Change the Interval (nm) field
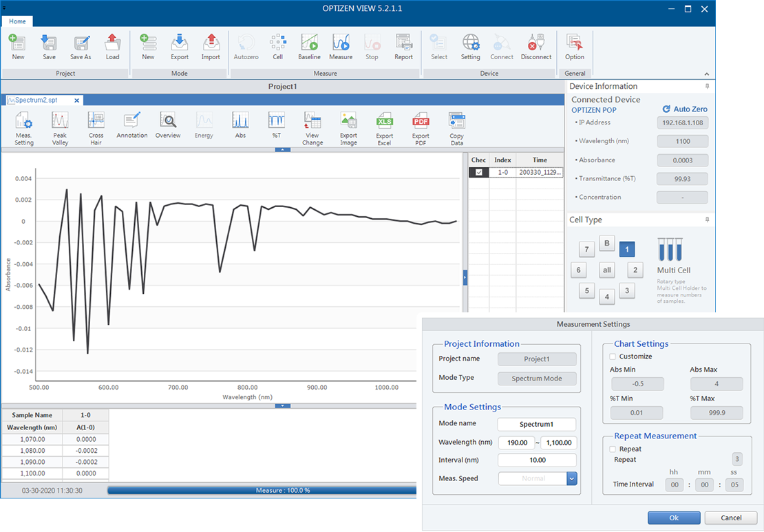This screenshot has width=764, height=532. (537, 460)
